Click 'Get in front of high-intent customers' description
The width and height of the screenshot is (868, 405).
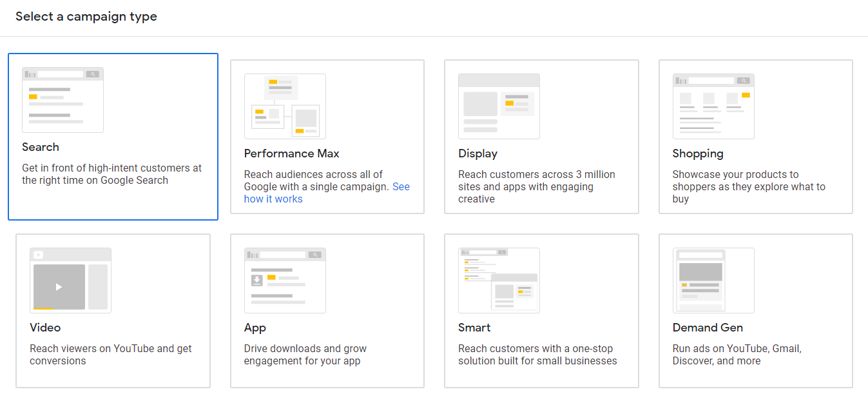coord(111,174)
